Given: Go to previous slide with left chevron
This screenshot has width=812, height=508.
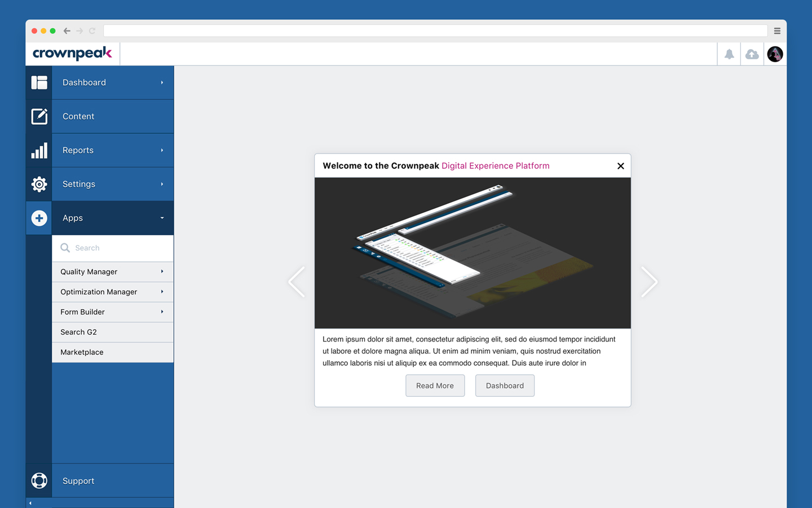Looking at the screenshot, I should (x=297, y=282).
